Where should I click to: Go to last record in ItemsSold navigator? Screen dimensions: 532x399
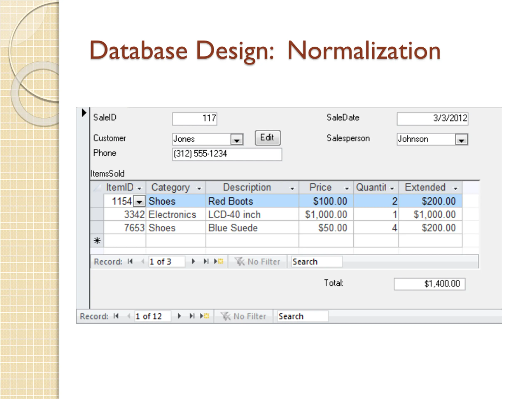click(x=206, y=261)
